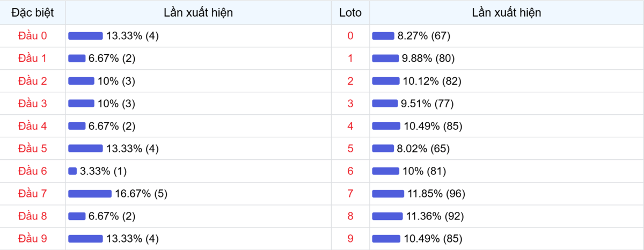Select the Đầu 9 row label
The width and height of the screenshot is (644, 250).
pos(33,239)
